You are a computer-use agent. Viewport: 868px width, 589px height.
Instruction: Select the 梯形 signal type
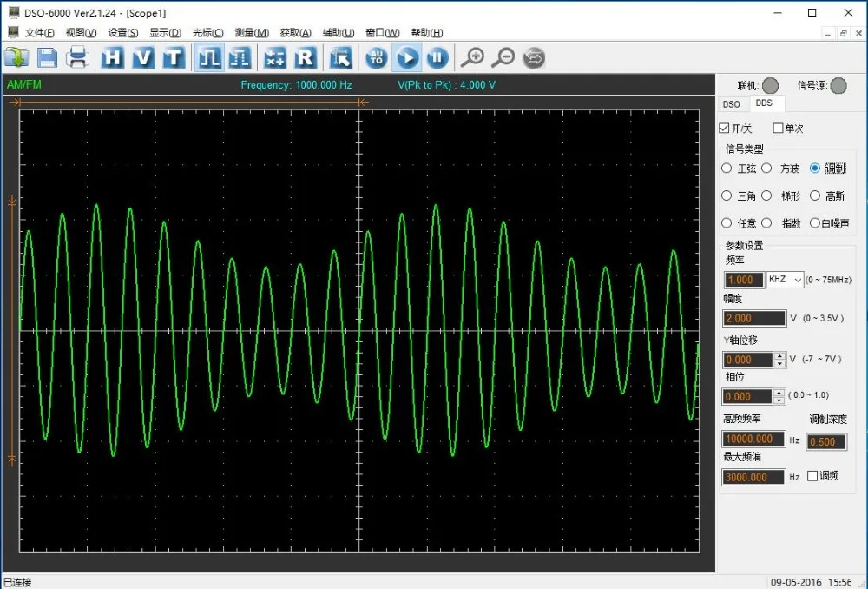pyautogui.click(x=766, y=195)
